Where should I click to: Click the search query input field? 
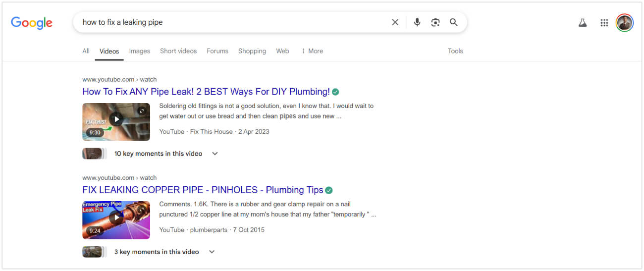tap(233, 22)
